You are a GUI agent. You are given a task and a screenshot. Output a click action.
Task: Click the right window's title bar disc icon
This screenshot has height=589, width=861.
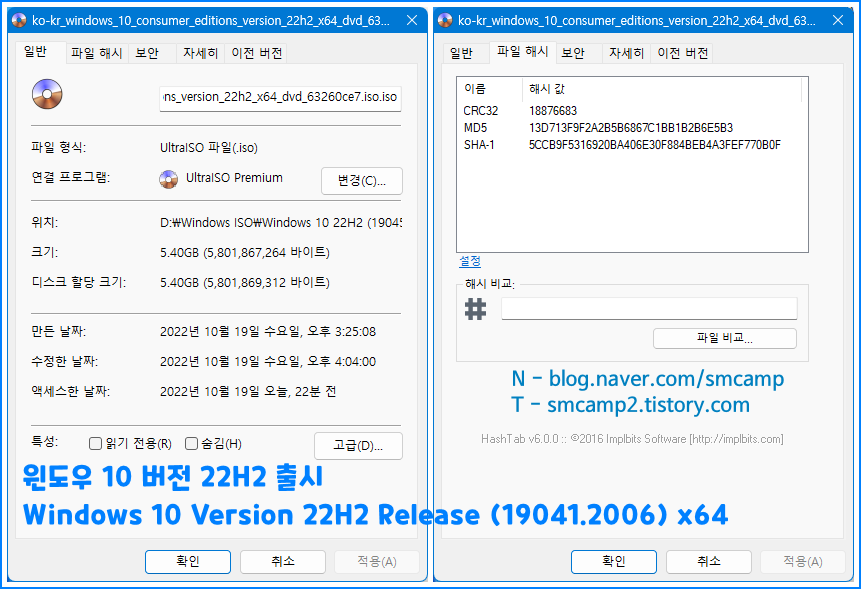[445, 21]
